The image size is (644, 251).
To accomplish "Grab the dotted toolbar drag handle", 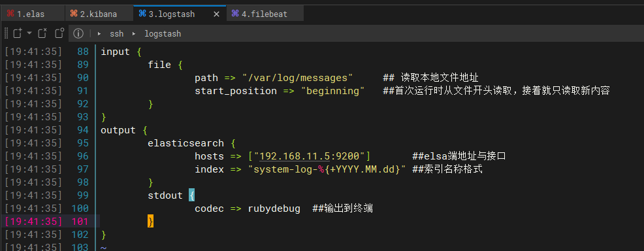I will 6,33.
